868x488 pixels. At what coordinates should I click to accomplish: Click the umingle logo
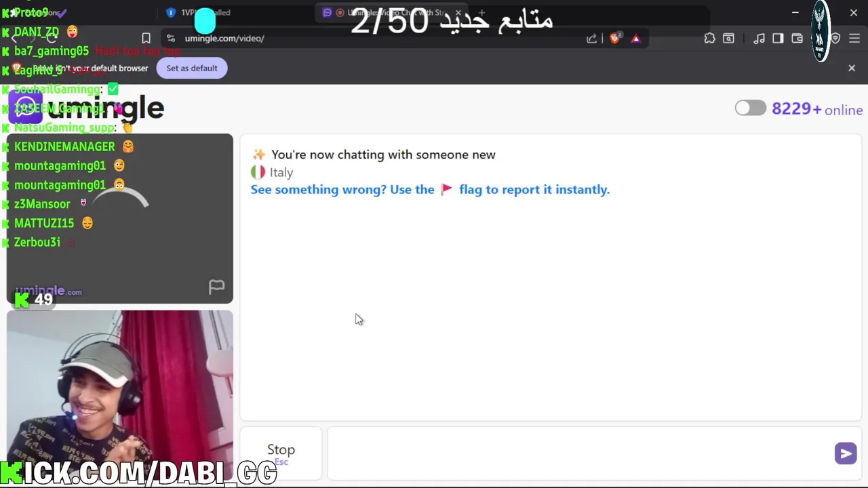[x=86, y=108]
